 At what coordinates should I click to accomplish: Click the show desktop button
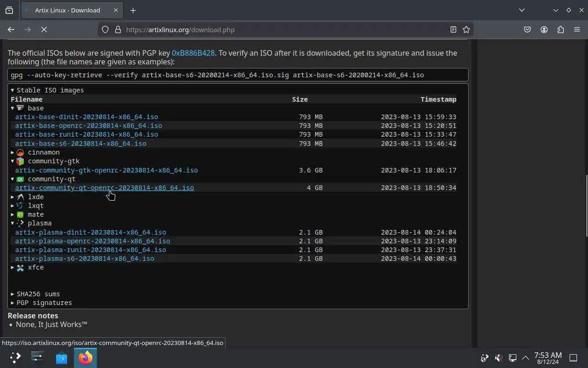pos(573,357)
